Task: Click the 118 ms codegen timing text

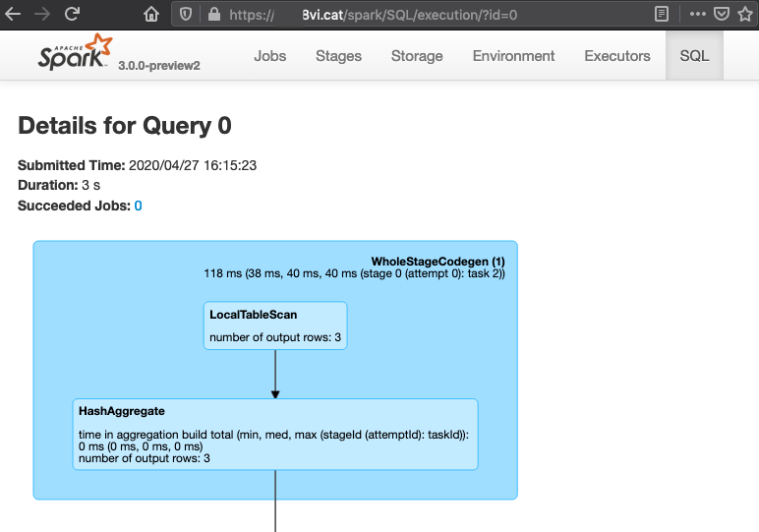Action: point(354,273)
